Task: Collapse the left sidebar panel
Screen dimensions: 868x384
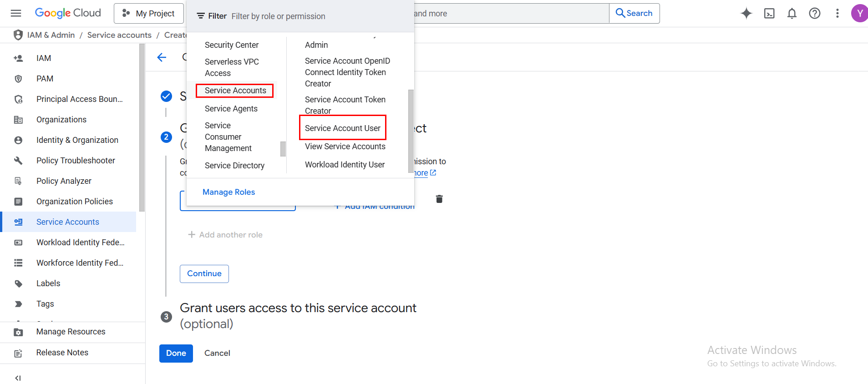Action: pyautogui.click(x=18, y=378)
